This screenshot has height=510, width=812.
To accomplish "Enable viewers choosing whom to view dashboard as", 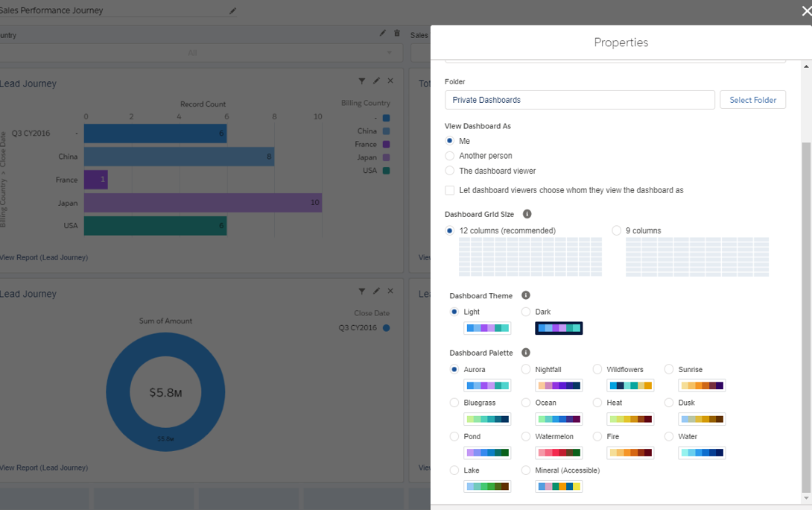I will point(449,190).
